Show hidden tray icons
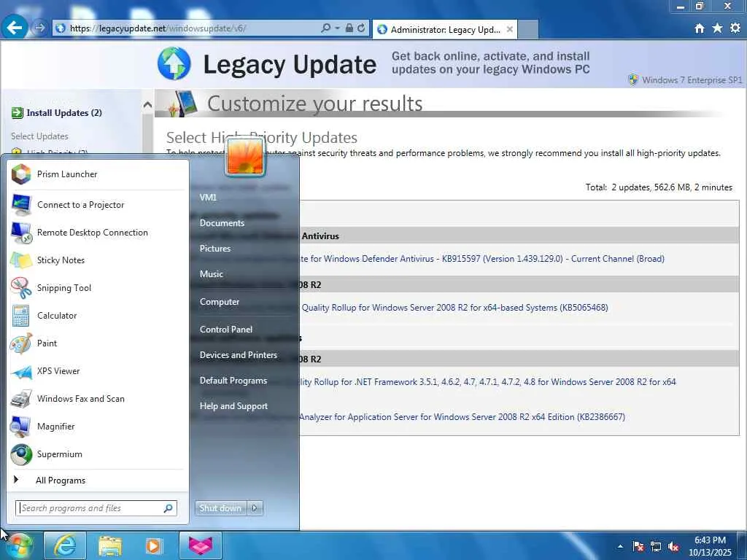Viewport: 747px width, 560px height. (620, 546)
